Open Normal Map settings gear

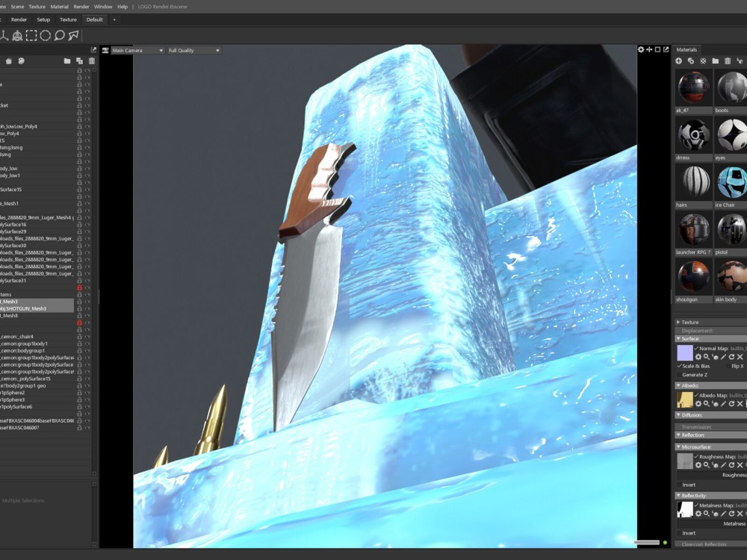pyautogui.click(x=698, y=357)
